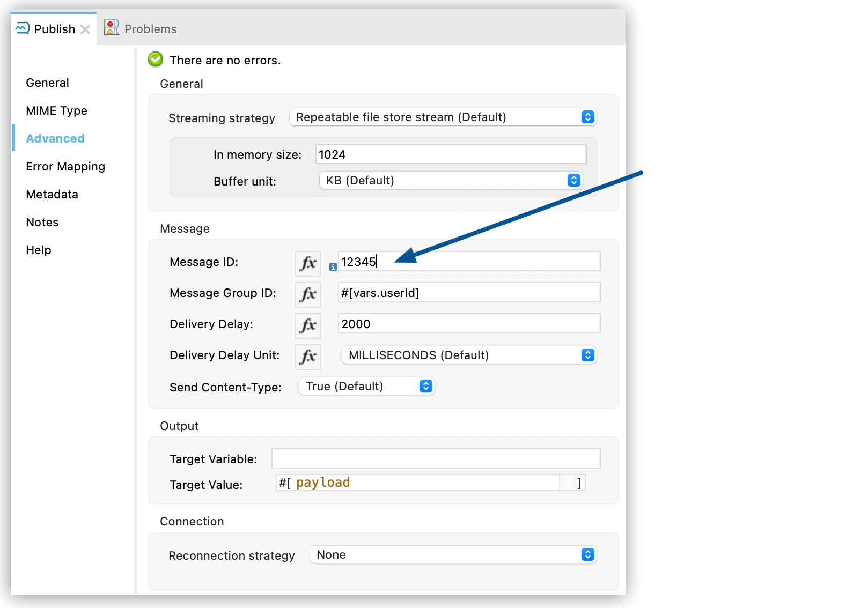Click the In memory size field showing 1024
The image size is (868, 608).
click(x=450, y=154)
